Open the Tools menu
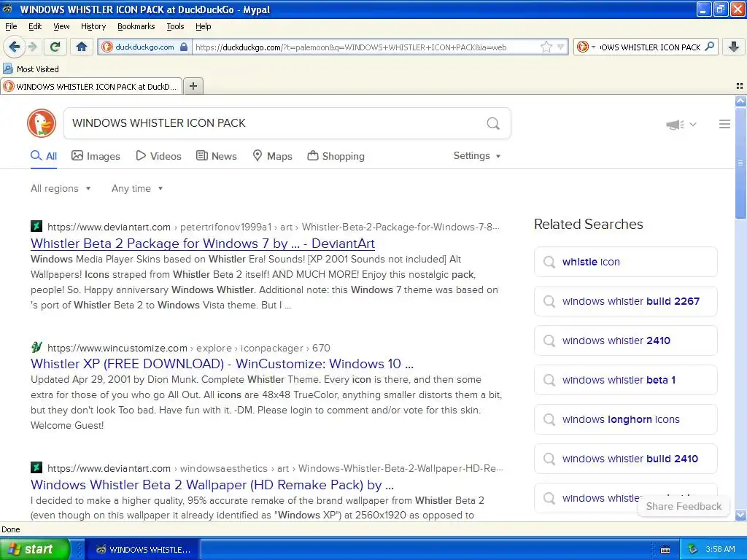747x560 pixels. pos(175,26)
